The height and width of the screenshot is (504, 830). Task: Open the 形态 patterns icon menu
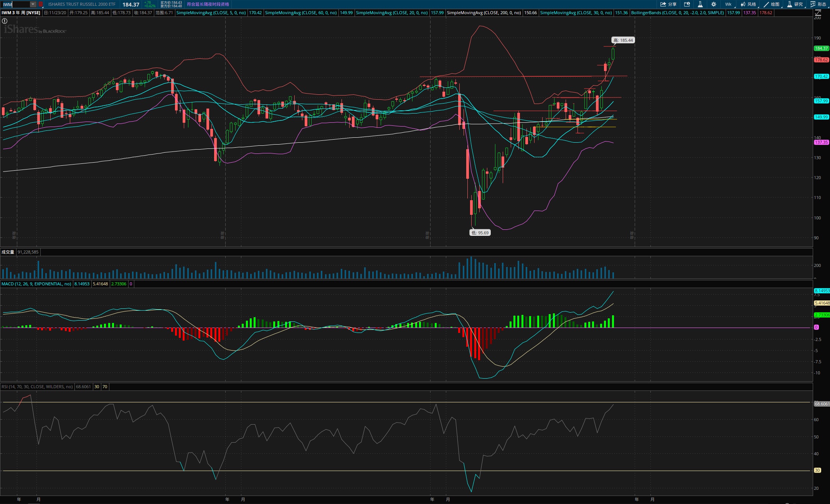coord(818,4)
